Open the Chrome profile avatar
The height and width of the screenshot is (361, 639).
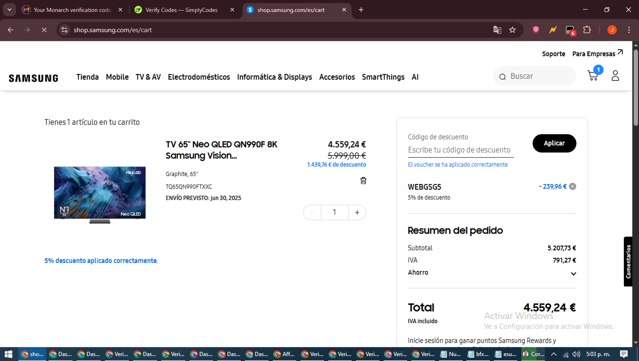(612, 30)
